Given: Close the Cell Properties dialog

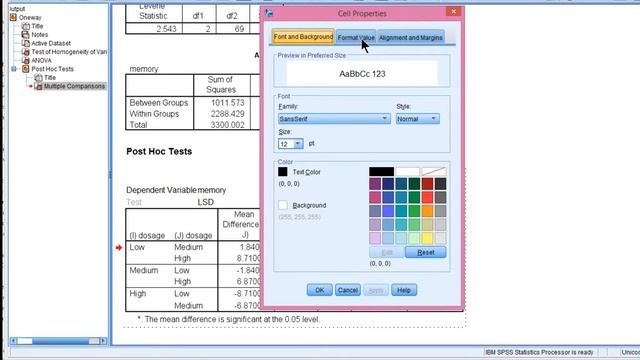Looking at the screenshot, I should pos(453,11).
